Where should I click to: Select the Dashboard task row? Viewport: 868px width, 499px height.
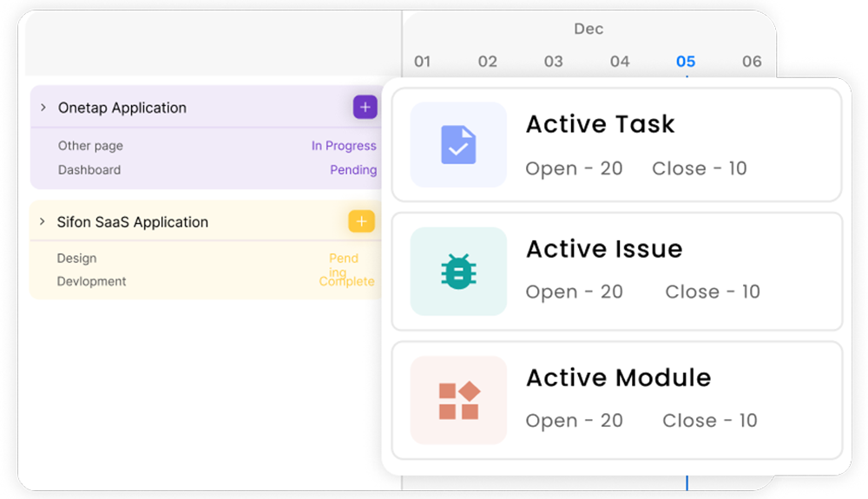(x=89, y=170)
